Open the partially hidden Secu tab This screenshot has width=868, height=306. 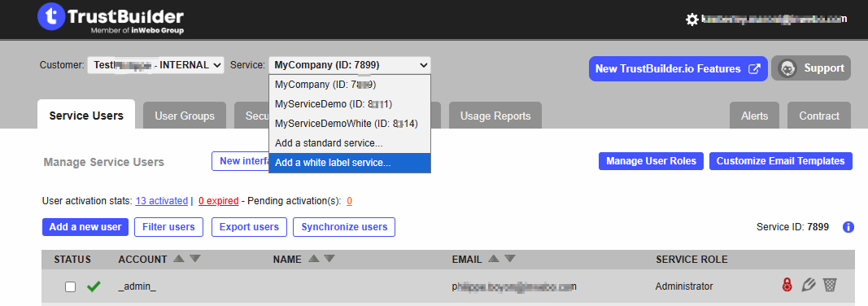[251, 116]
